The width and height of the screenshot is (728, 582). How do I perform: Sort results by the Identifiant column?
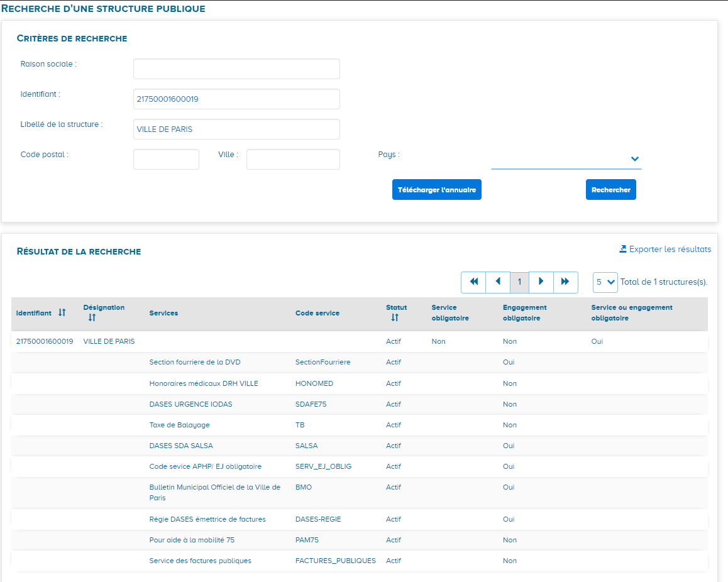[x=62, y=312]
